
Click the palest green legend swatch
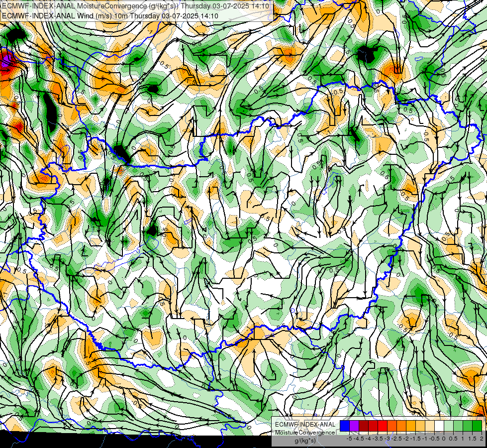(449, 426)
